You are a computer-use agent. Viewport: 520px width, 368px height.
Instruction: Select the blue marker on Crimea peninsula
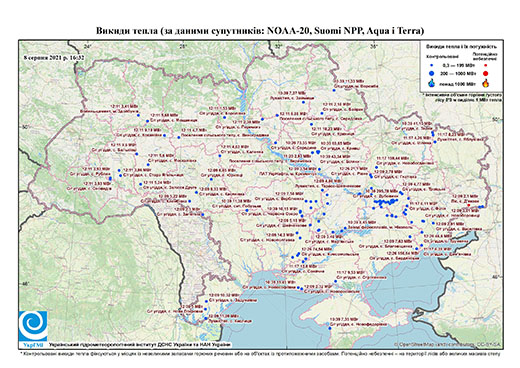(330, 328)
